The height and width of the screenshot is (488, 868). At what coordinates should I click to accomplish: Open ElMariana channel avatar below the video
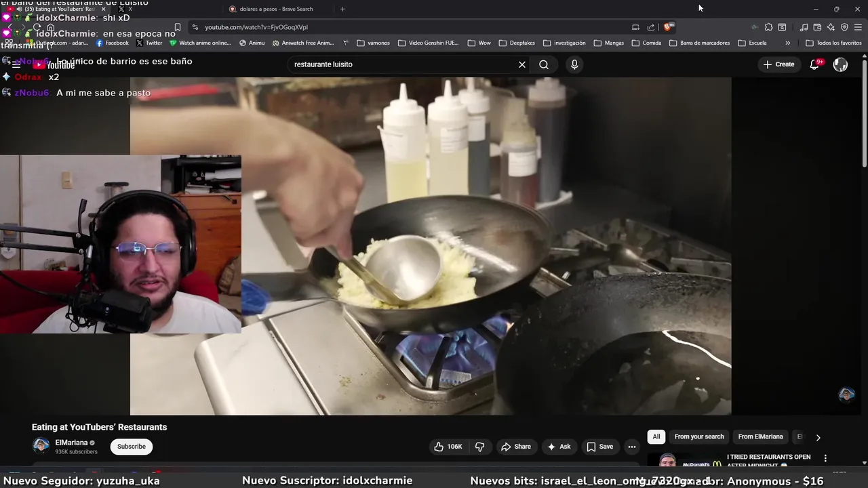(x=41, y=446)
